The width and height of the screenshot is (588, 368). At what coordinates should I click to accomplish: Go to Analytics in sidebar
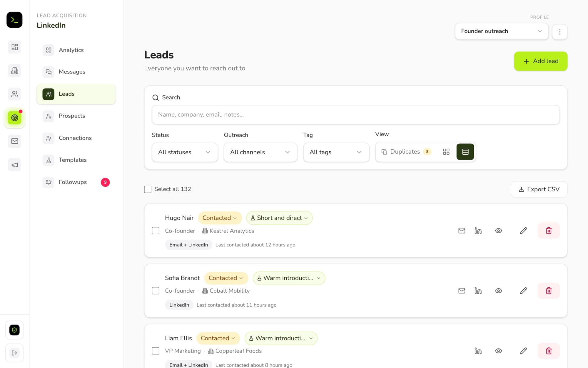point(76,50)
